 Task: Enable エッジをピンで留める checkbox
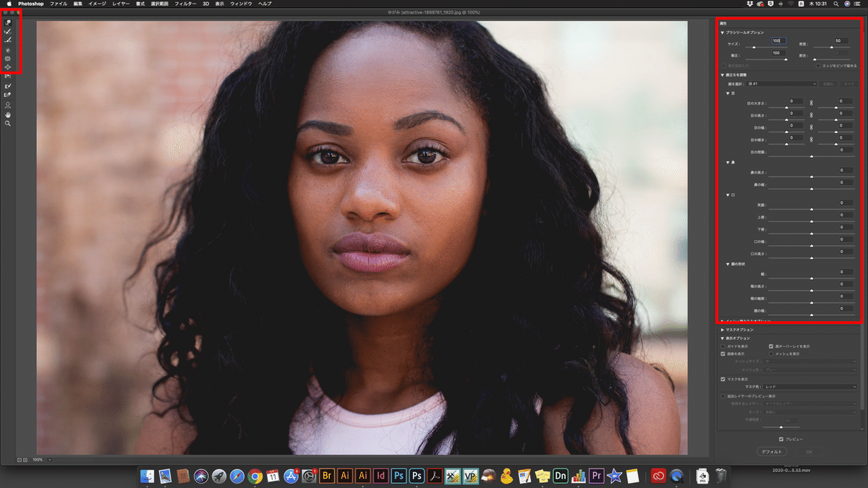(817, 65)
